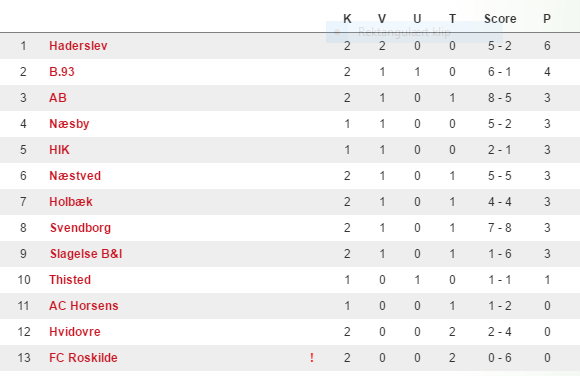Viewport: 580px width, 376px height.
Task: Select Holbæk in the standings
Action: (71, 202)
